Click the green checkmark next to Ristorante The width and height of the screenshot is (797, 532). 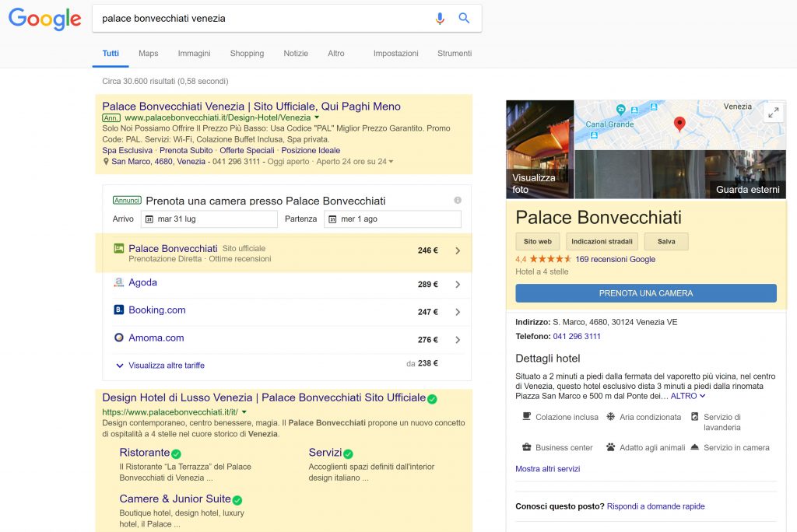pos(177,453)
